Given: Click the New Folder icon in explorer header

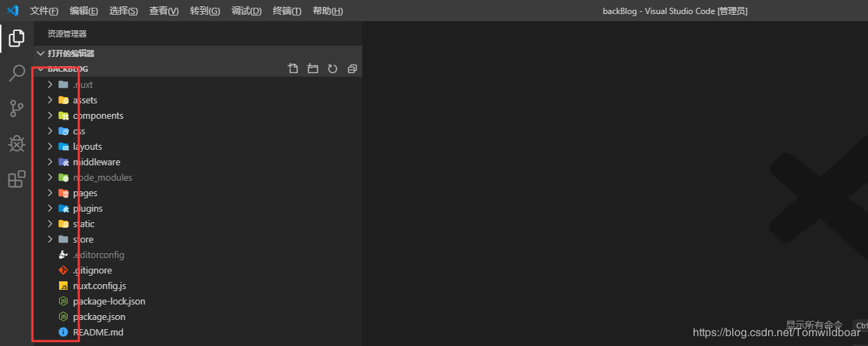Looking at the screenshot, I should click(x=313, y=69).
